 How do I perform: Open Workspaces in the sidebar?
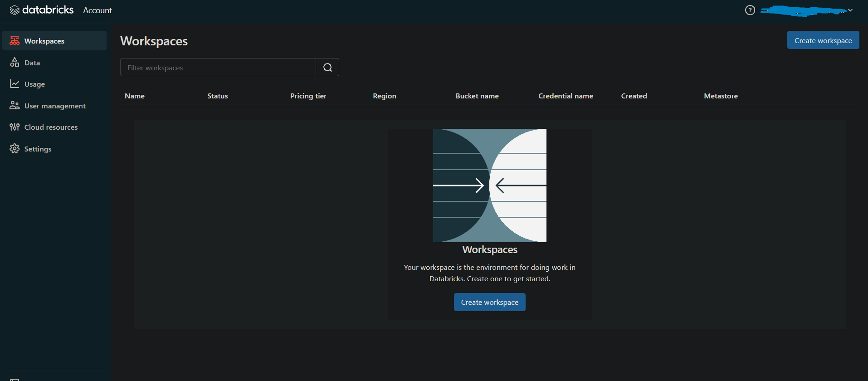point(54,41)
